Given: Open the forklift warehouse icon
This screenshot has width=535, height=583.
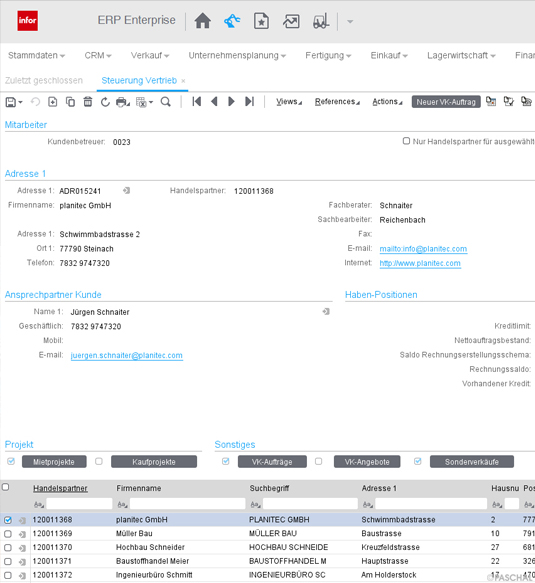Looking at the screenshot, I should [x=321, y=21].
